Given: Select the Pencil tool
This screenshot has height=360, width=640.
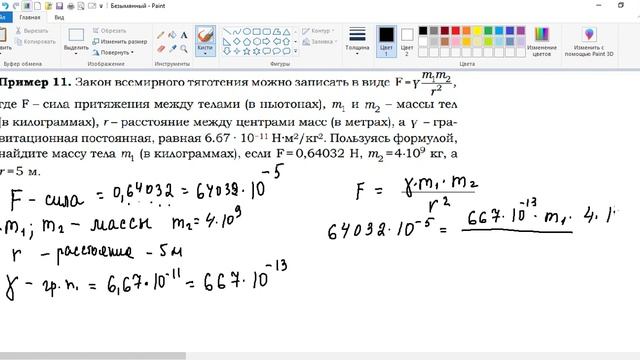Looking at the screenshot, I should click(x=161, y=36).
